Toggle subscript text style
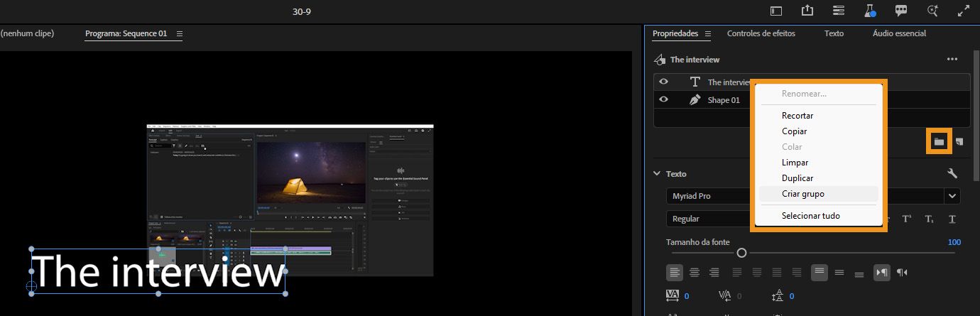 (x=929, y=219)
